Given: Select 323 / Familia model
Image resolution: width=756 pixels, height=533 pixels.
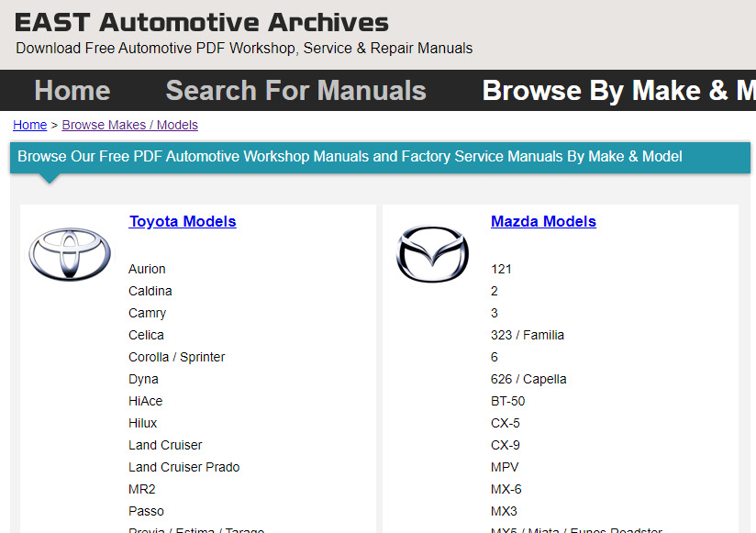Looking at the screenshot, I should (528, 335).
